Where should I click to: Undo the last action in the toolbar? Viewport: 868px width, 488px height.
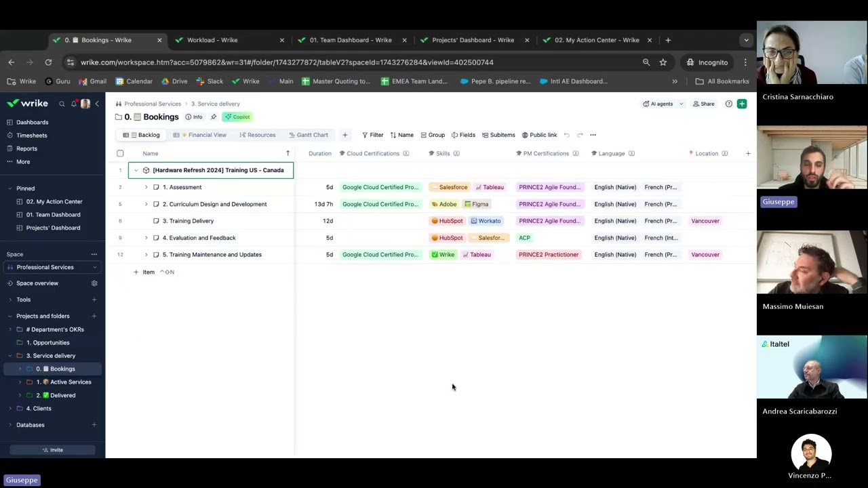tap(566, 135)
